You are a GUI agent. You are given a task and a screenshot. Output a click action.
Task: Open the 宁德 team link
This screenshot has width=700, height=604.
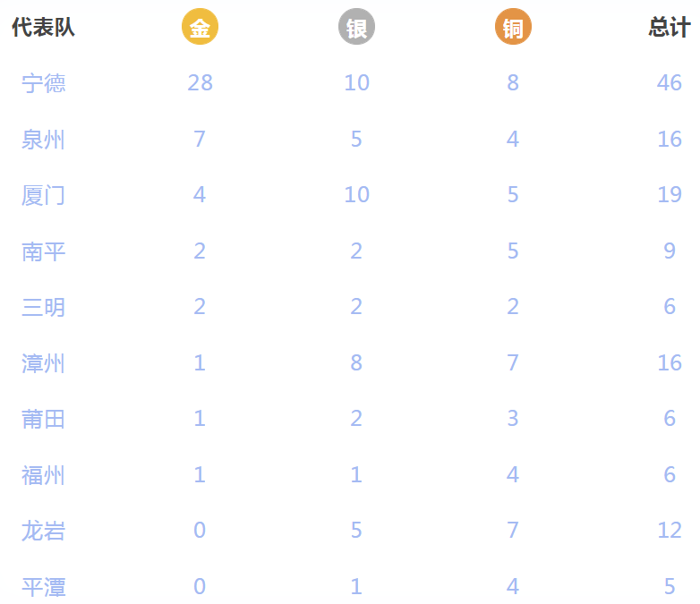tap(43, 83)
